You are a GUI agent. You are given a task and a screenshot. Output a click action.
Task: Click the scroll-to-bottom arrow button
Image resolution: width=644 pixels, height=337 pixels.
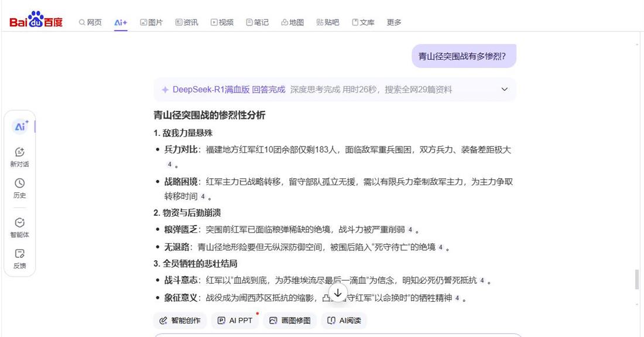point(338,293)
